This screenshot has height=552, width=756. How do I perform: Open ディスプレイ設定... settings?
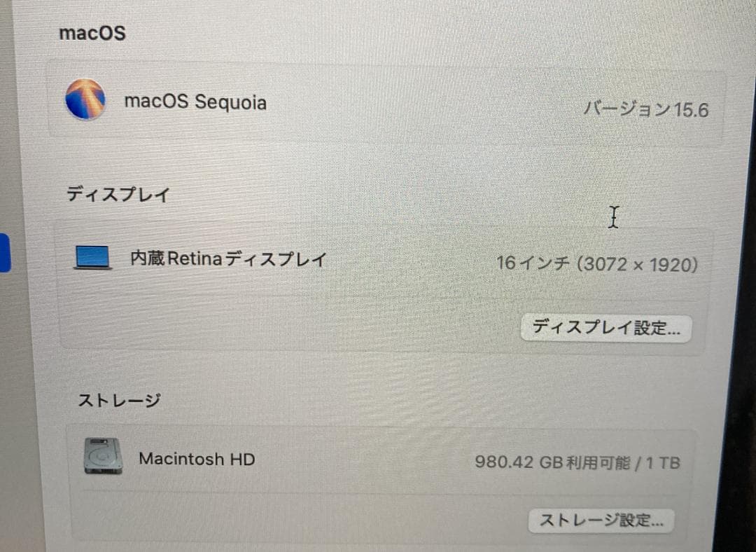[605, 328]
